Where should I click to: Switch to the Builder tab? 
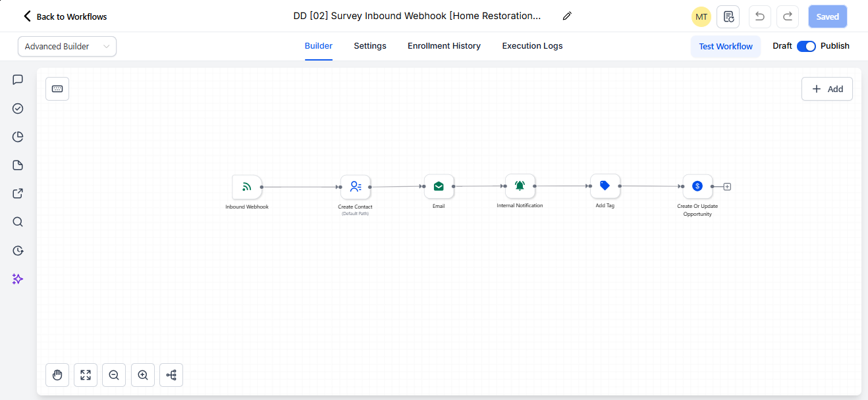tap(319, 46)
